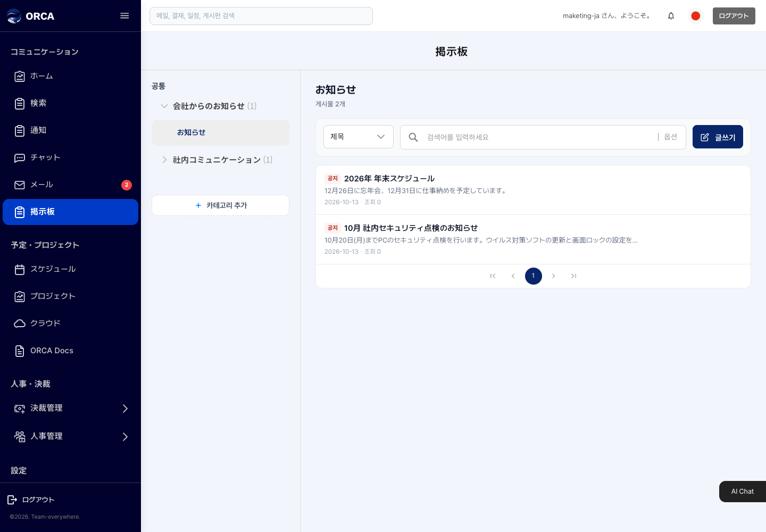
Task: Click the 글쓰기 write post button
Action: [x=718, y=137]
